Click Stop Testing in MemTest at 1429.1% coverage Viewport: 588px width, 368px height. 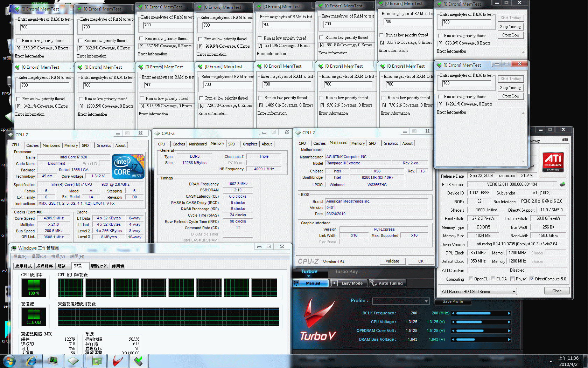510,88
